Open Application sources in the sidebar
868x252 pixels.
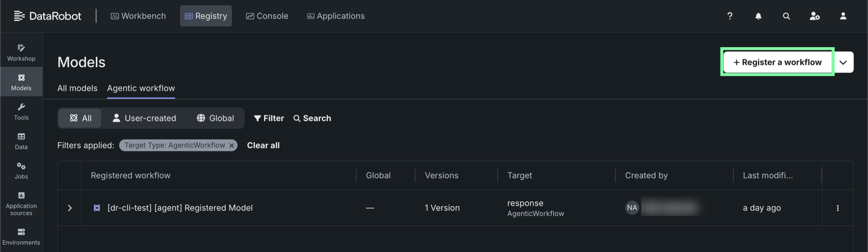pyautogui.click(x=21, y=203)
